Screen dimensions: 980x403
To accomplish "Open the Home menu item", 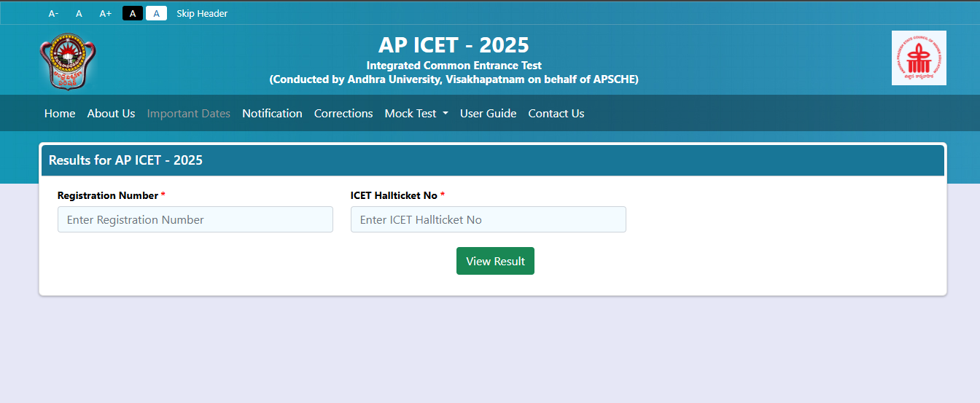I will click(60, 113).
